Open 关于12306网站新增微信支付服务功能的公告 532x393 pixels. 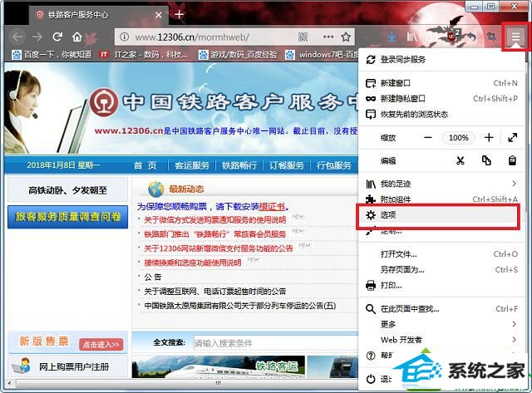[x=218, y=248]
